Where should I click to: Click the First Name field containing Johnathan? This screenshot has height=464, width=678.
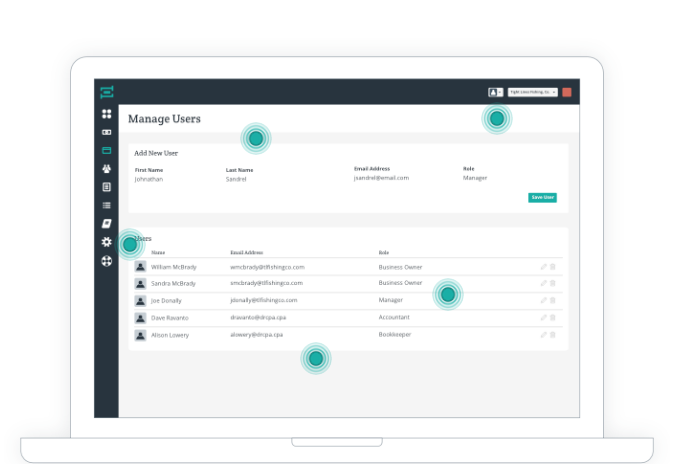[149, 178]
